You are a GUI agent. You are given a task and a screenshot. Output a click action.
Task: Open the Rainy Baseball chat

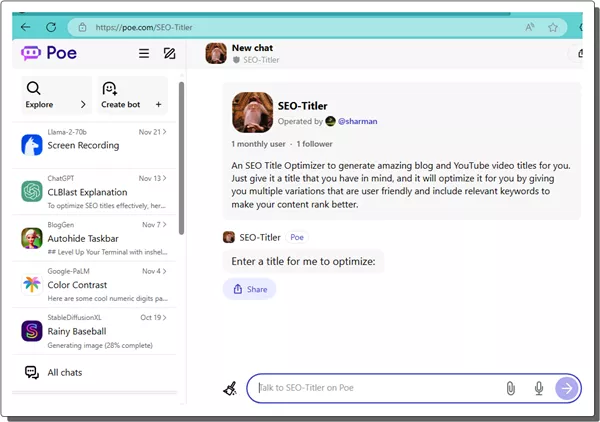[x=94, y=331]
